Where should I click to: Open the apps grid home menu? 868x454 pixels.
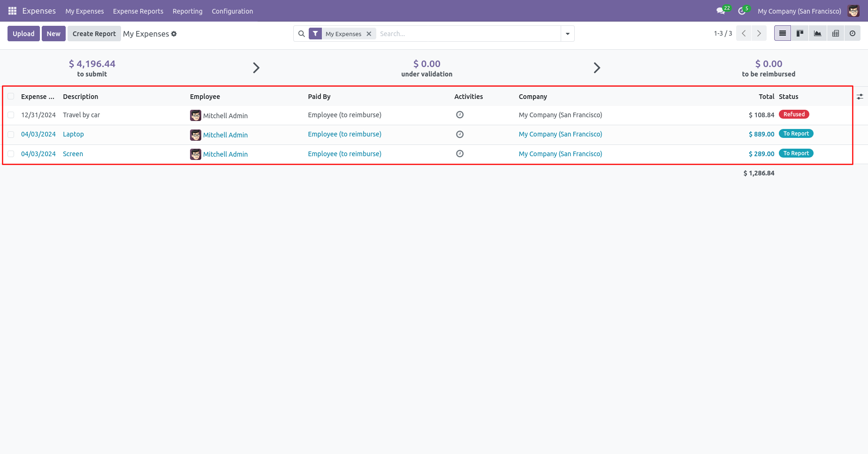12,11
